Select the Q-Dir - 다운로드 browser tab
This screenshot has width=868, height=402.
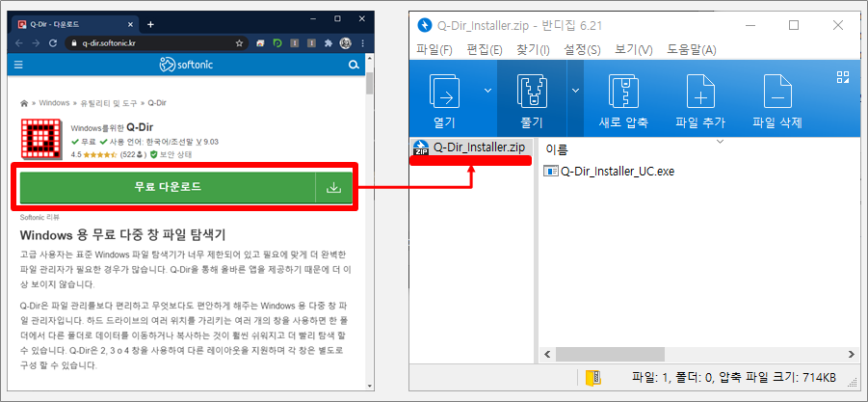click(75, 25)
